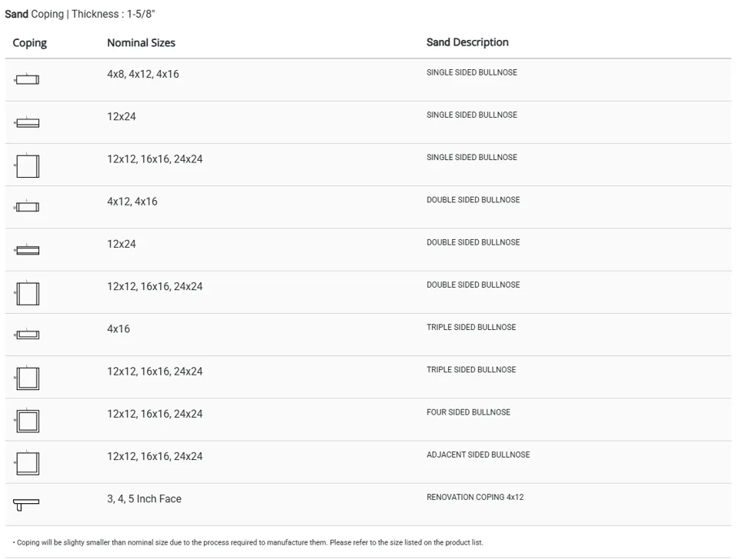Click the footnote about coping nominal size
The image size is (736, 560).
(248, 543)
